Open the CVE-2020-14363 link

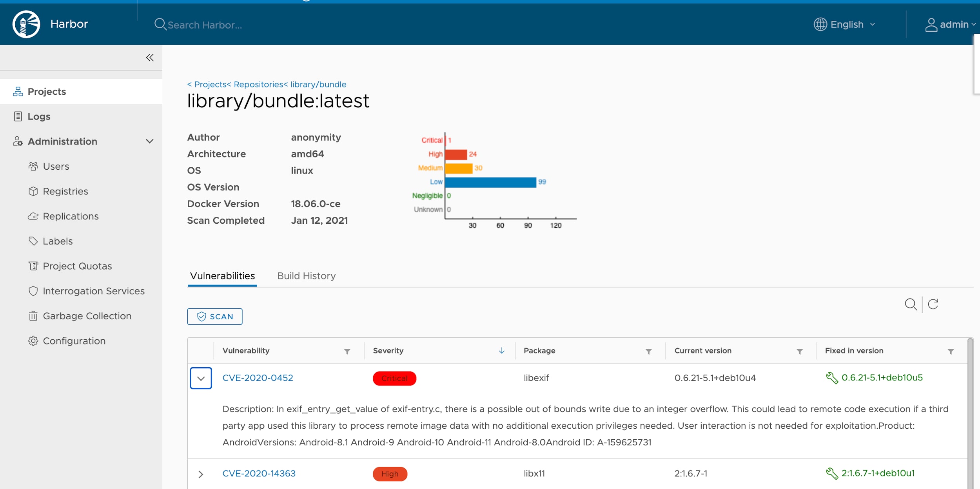(259, 473)
